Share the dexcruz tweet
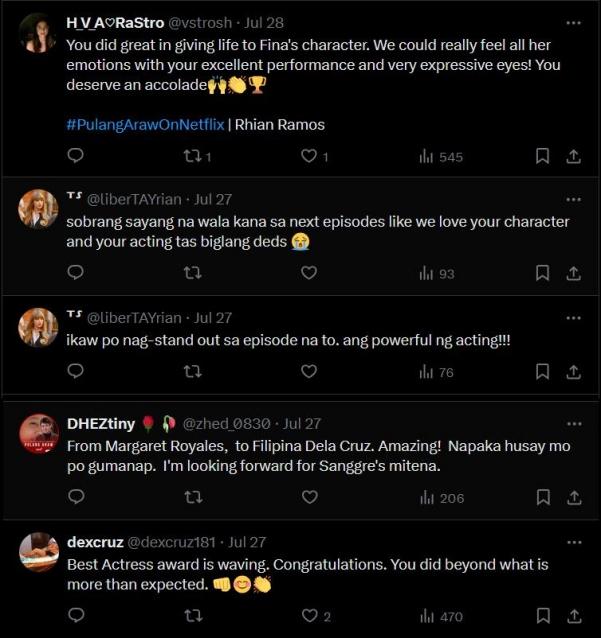The width and height of the screenshot is (601, 638). [x=574, y=616]
